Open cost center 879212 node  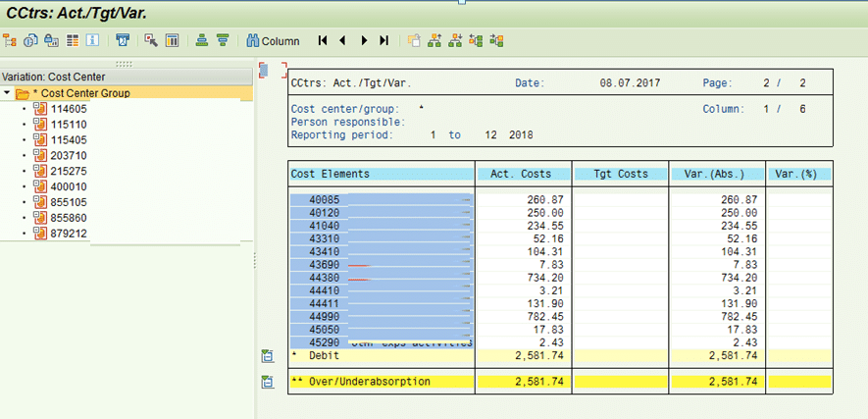click(x=69, y=234)
